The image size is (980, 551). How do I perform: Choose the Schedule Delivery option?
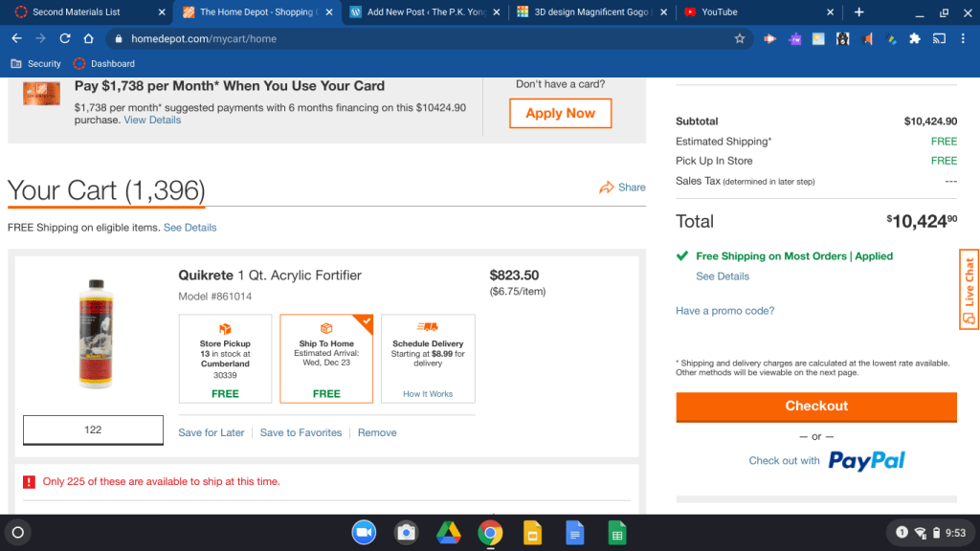pos(428,359)
